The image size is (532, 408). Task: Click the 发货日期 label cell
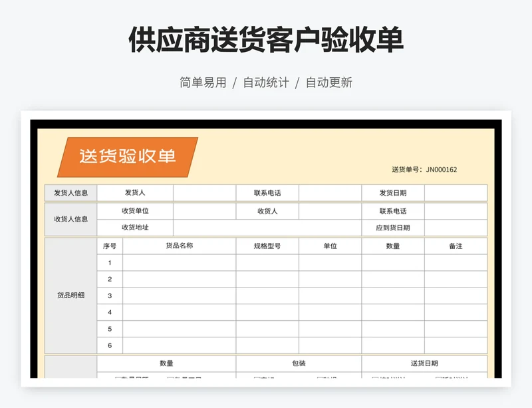coord(393,193)
